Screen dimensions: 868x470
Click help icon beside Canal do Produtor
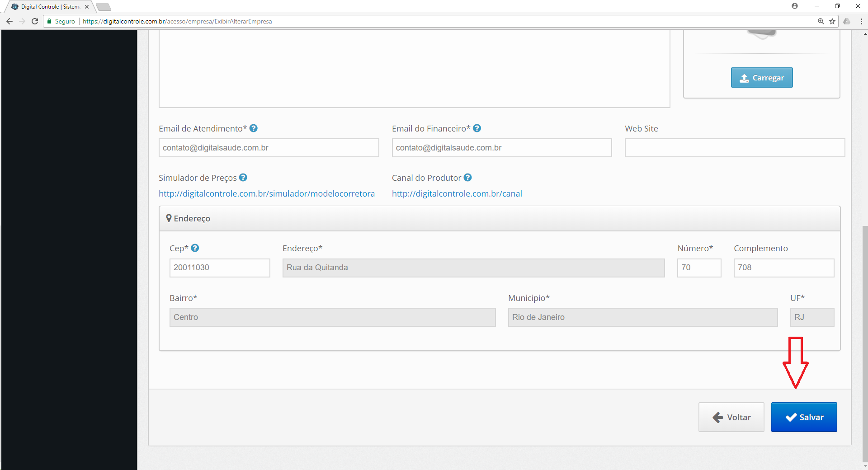(x=468, y=178)
